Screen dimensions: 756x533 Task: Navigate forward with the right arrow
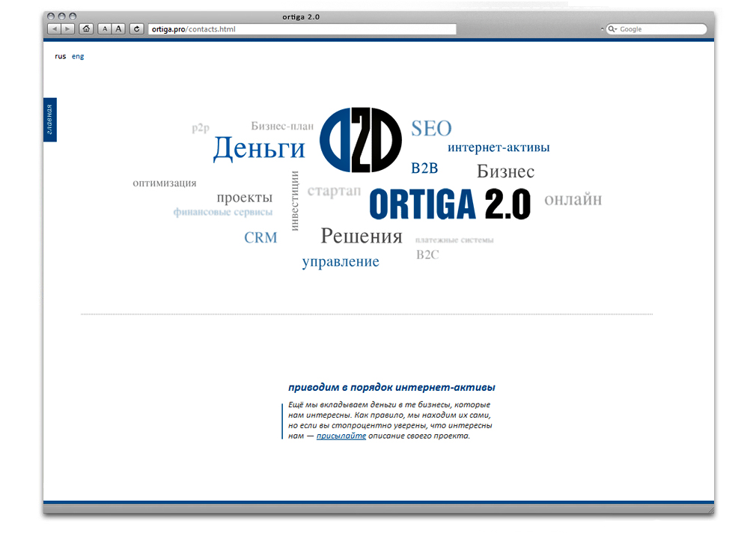67,28
